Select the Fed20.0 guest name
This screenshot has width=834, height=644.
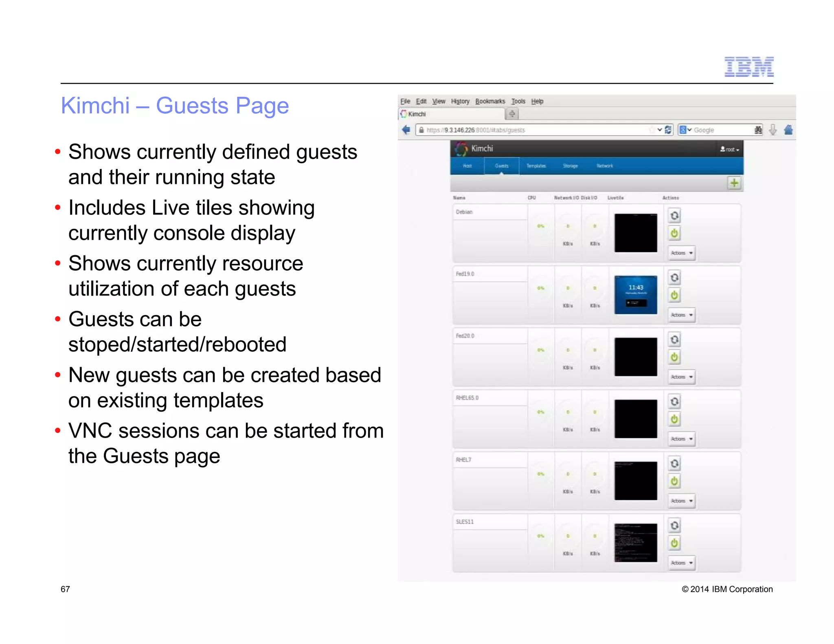465,335
